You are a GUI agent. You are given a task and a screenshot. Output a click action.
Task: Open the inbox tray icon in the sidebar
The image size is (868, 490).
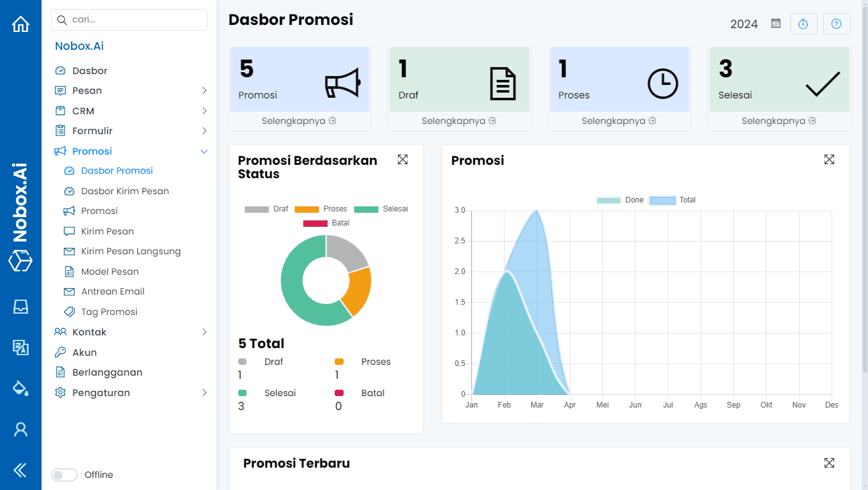[x=20, y=307]
